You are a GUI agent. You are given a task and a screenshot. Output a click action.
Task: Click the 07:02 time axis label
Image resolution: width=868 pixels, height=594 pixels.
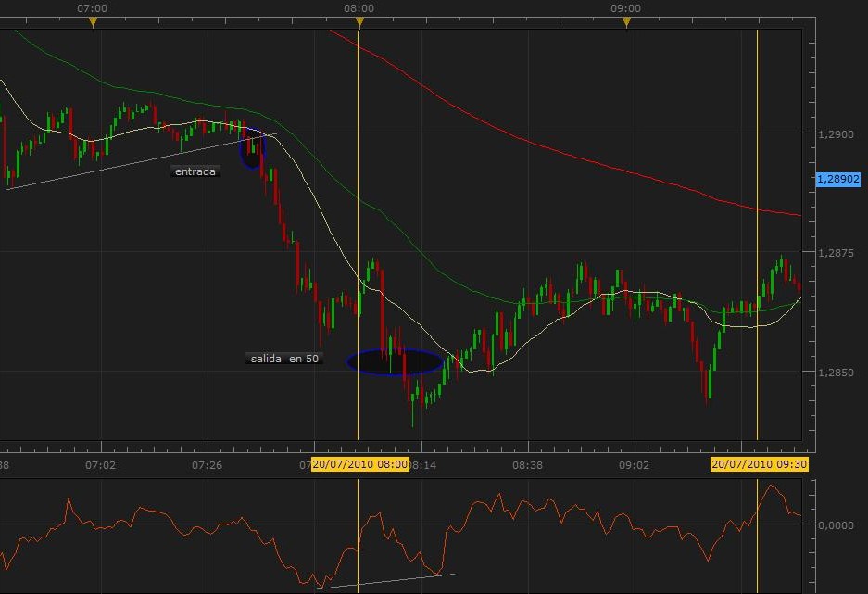[x=101, y=465]
